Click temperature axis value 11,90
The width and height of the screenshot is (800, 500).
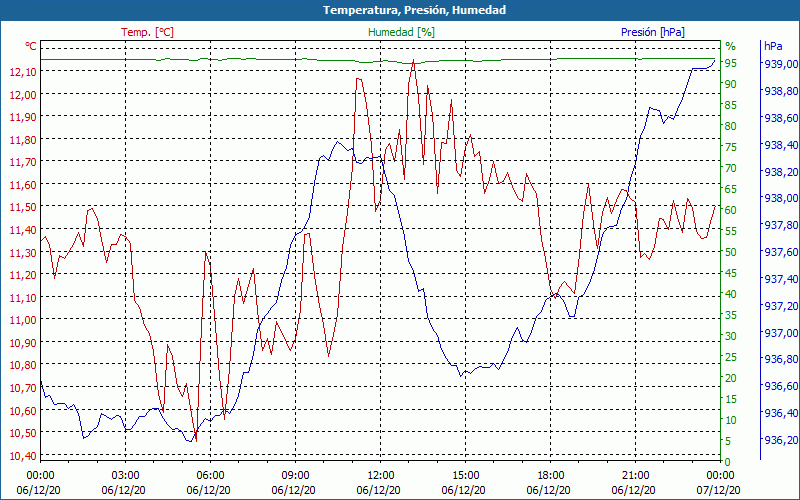coord(23,117)
